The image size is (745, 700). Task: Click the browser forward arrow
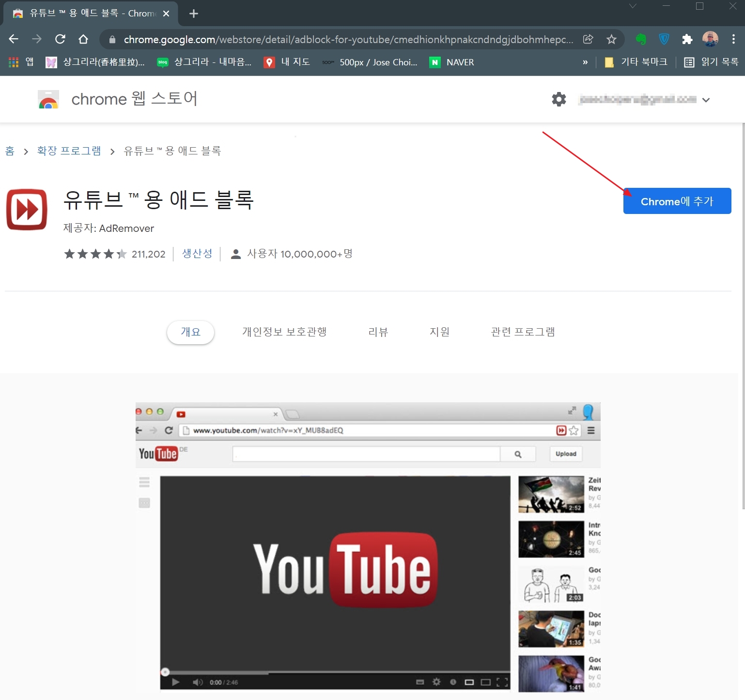pyautogui.click(x=37, y=39)
